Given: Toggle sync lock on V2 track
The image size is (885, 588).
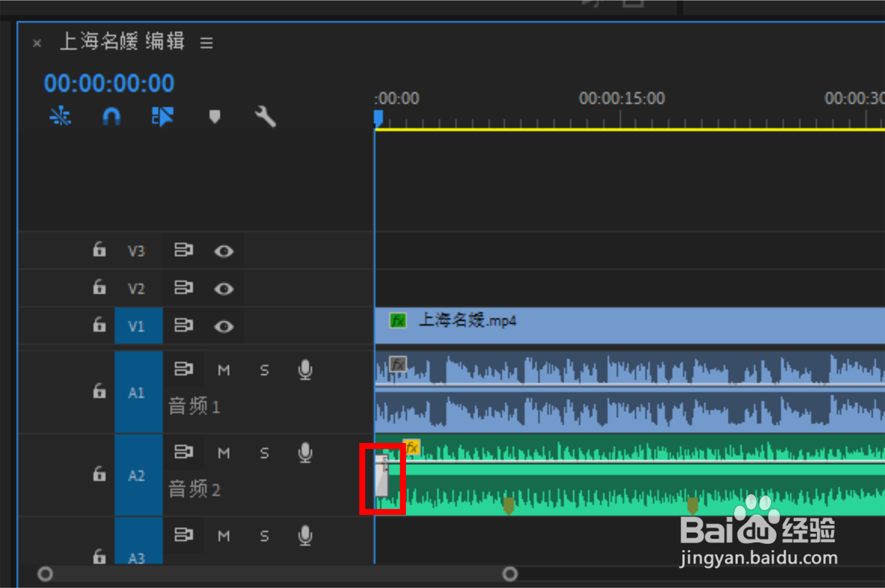Looking at the screenshot, I should [x=183, y=288].
